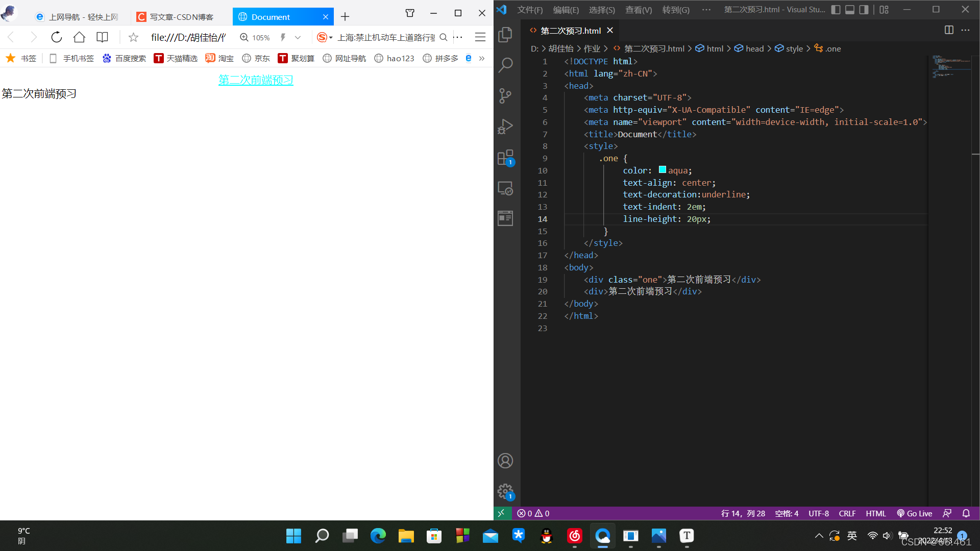Expand the browser address bar dropdown arrow

coord(298,37)
